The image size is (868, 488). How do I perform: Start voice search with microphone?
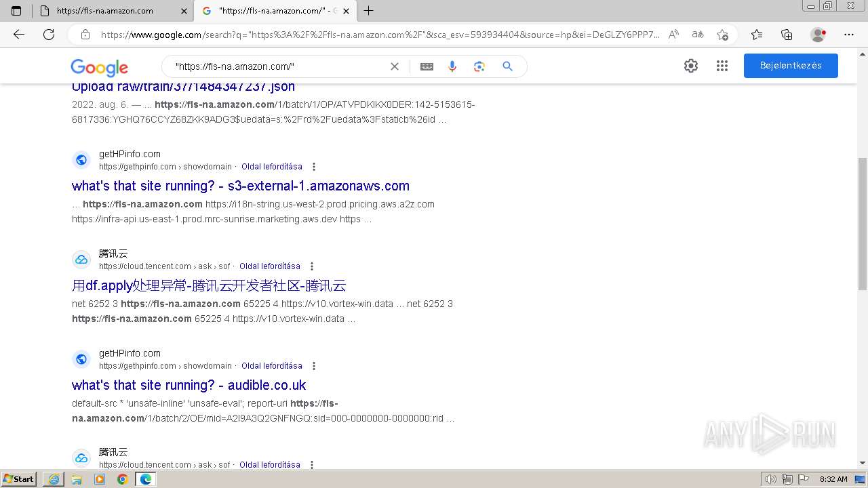[452, 66]
